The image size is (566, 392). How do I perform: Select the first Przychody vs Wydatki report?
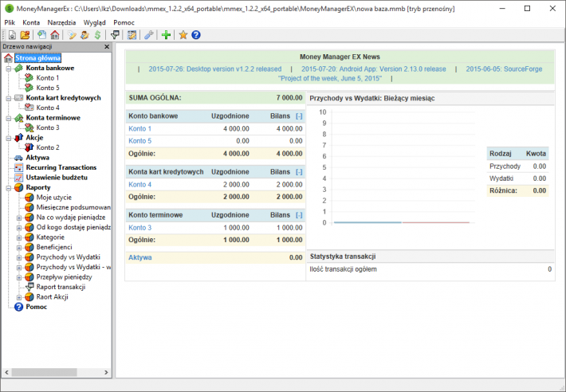pyautogui.click(x=69, y=257)
